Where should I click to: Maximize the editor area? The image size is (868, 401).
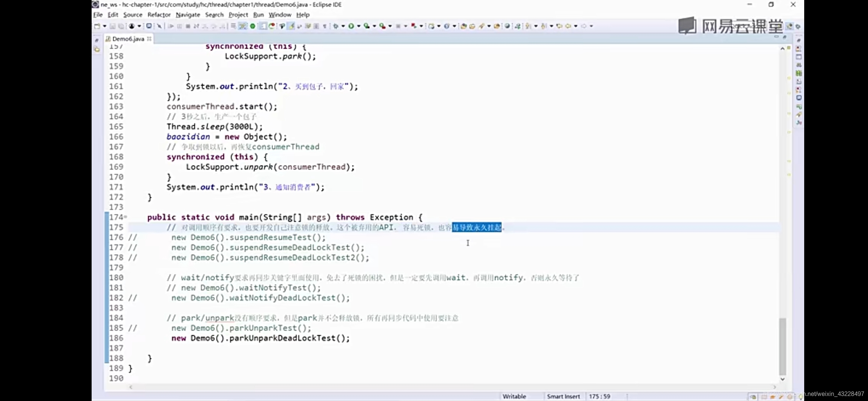[x=785, y=37]
